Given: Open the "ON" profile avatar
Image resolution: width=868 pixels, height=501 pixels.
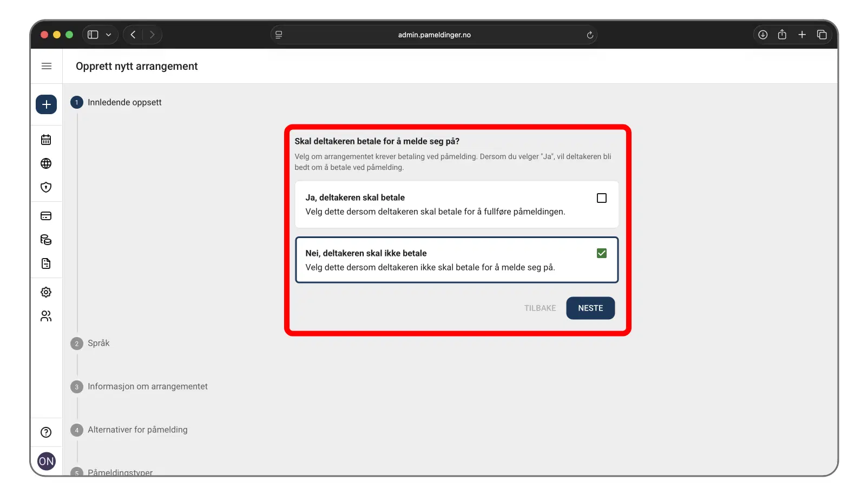Looking at the screenshot, I should tap(46, 461).
